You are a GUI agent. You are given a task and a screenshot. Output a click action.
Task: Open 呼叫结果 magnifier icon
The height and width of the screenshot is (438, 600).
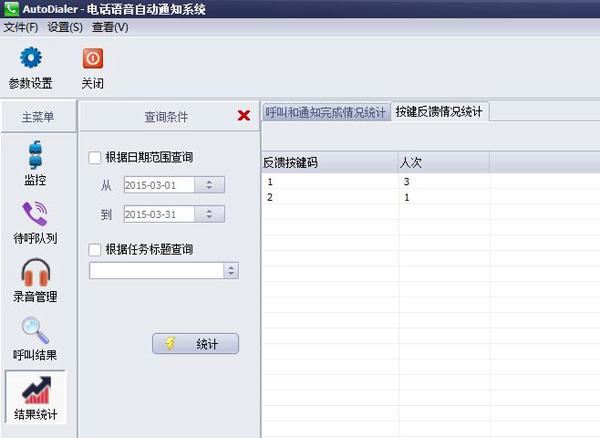[35, 330]
